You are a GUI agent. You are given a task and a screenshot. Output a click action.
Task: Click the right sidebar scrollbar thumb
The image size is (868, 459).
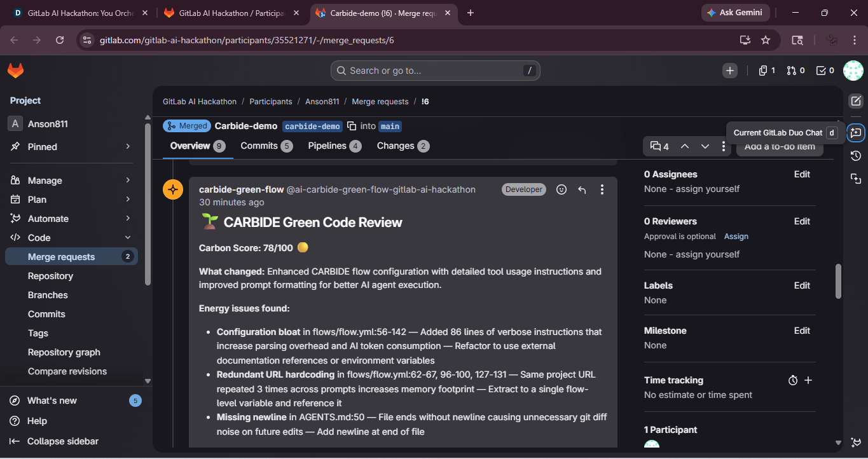[x=838, y=281]
